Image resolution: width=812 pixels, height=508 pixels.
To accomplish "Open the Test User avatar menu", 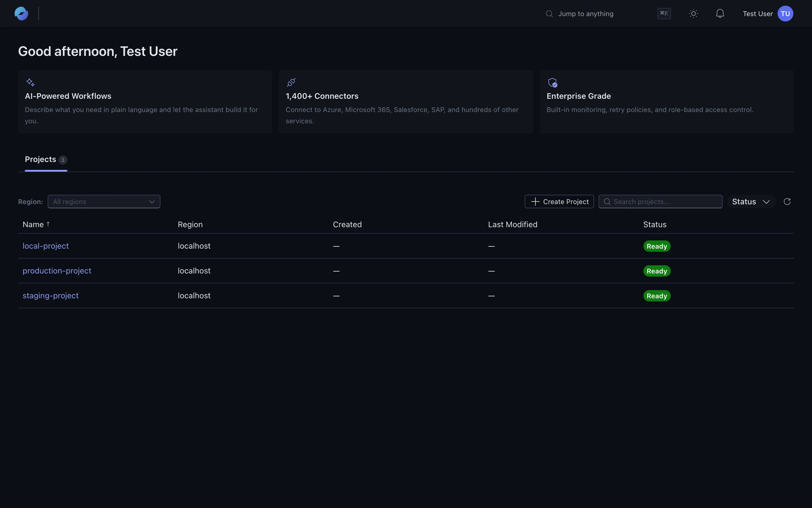I will pos(785,14).
